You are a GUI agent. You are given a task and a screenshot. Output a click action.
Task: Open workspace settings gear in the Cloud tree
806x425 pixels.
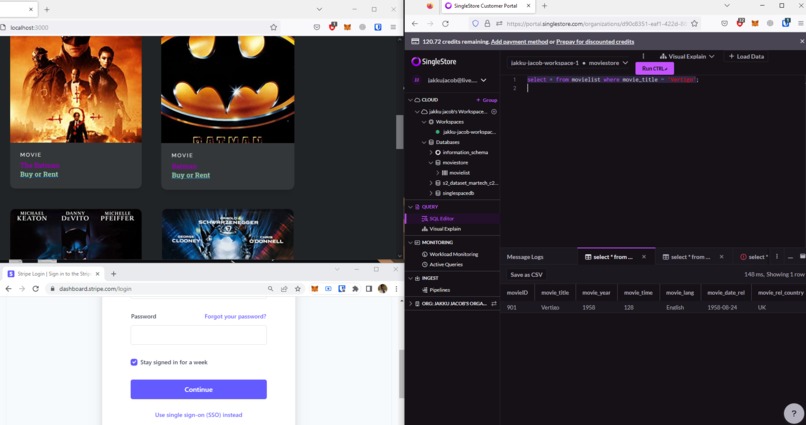point(493,112)
